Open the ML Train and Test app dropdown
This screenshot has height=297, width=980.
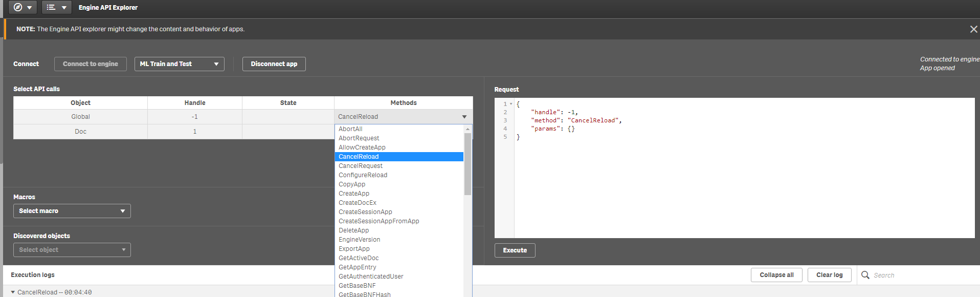click(x=179, y=64)
